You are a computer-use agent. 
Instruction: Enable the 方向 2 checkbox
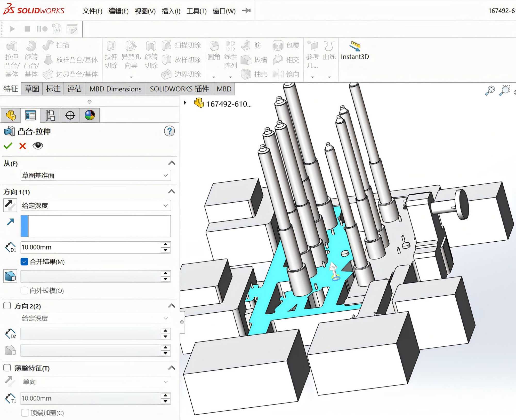[7, 306]
